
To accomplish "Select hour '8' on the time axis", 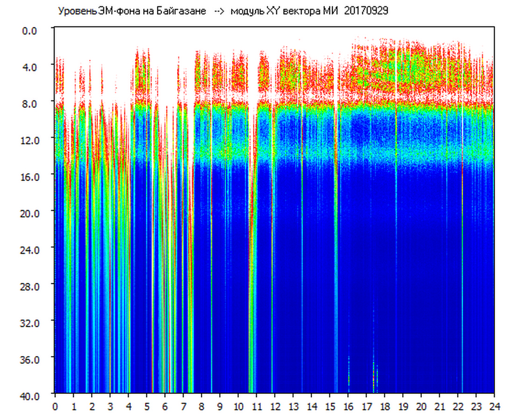I will tap(201, 406).
